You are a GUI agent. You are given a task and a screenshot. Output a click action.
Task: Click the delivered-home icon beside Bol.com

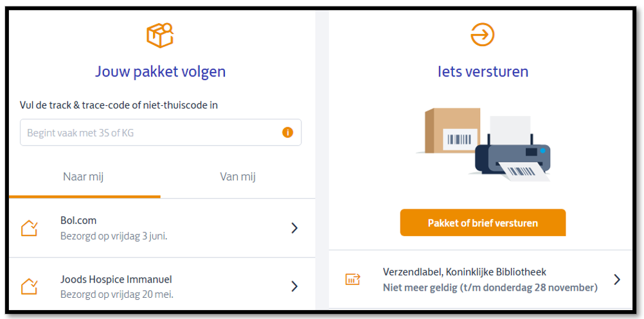[30, 228]
